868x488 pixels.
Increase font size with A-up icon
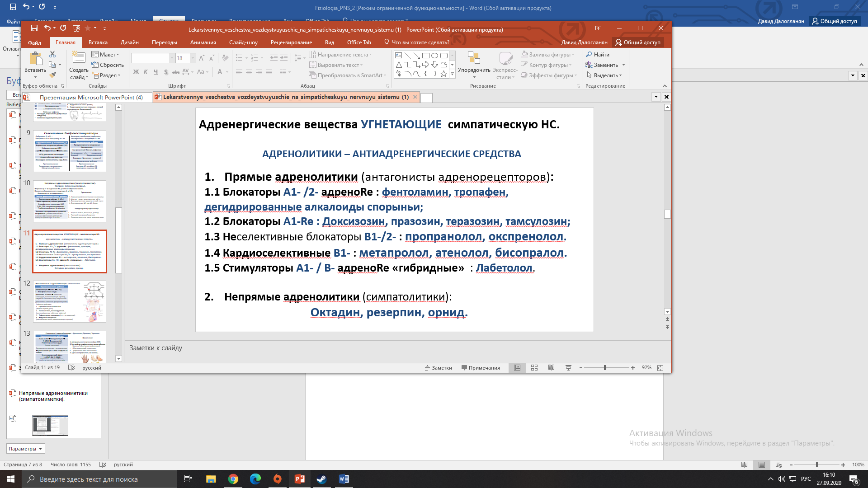(x=202, y=58)
